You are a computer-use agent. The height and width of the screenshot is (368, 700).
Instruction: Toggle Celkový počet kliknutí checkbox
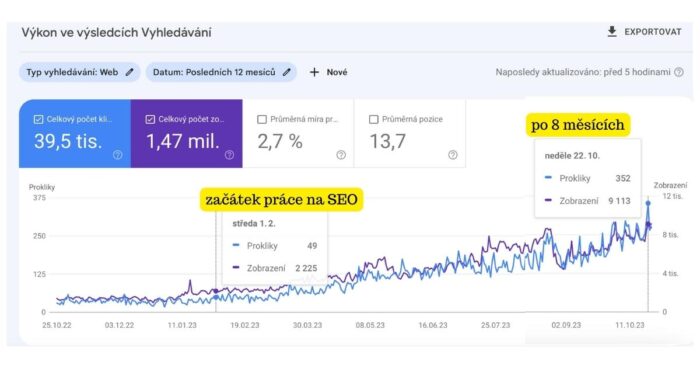click(38, 119)
